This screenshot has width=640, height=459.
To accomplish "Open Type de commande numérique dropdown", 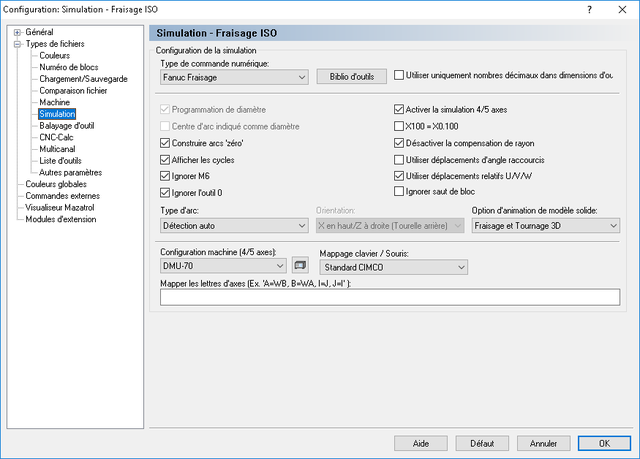I will [234, 77].
